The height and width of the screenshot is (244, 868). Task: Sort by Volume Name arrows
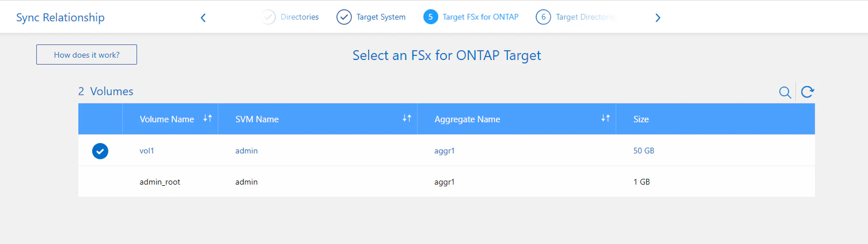coord(208,118)
